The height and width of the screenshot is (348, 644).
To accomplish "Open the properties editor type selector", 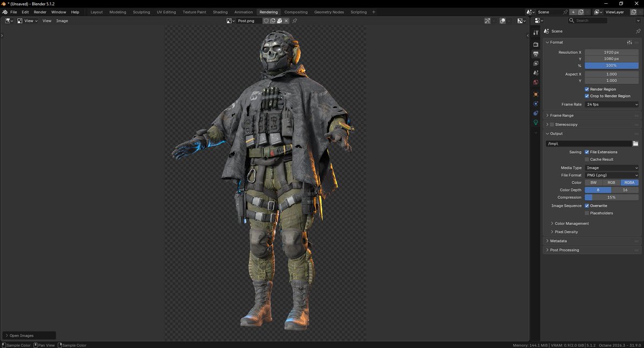I will pyautogui.click(x=539, y=20).
